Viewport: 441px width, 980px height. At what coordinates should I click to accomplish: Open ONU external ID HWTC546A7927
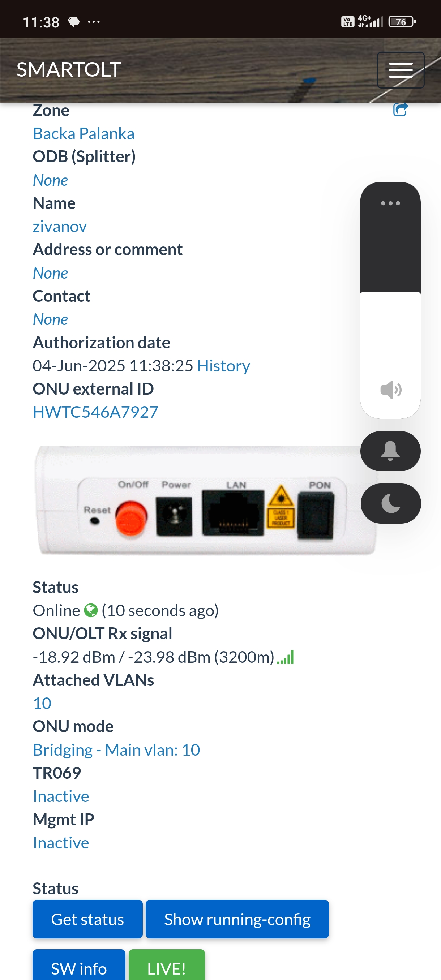(95, 412)
